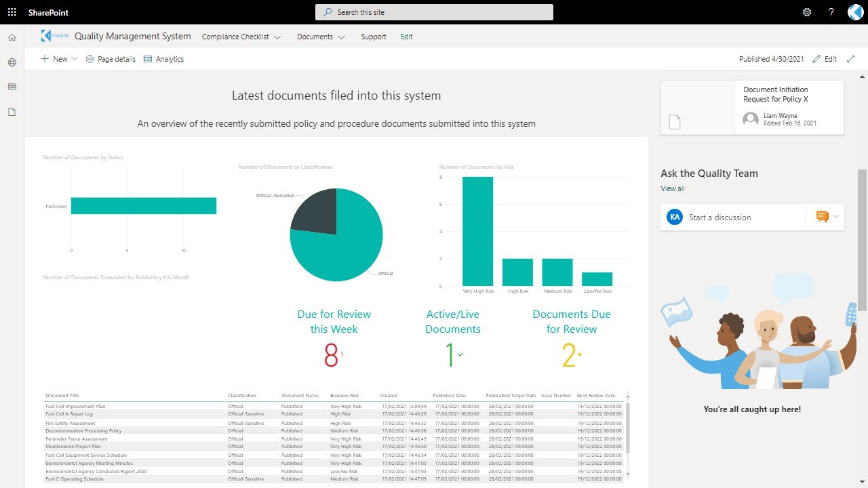Click the Documents Due for Review value 2
The width and height of the screenshot is (868, 488).
coord(568,355)
